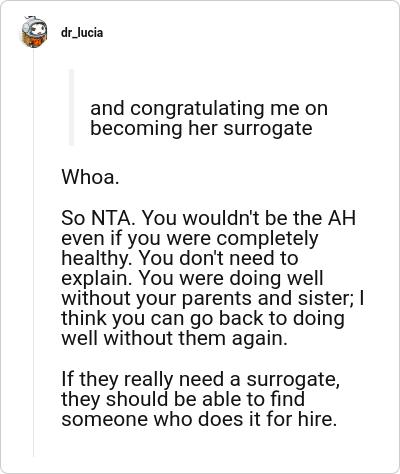This screenshot has width=400, height=474.
Task: Select the gray quote block bar
Action: [71, 107]
